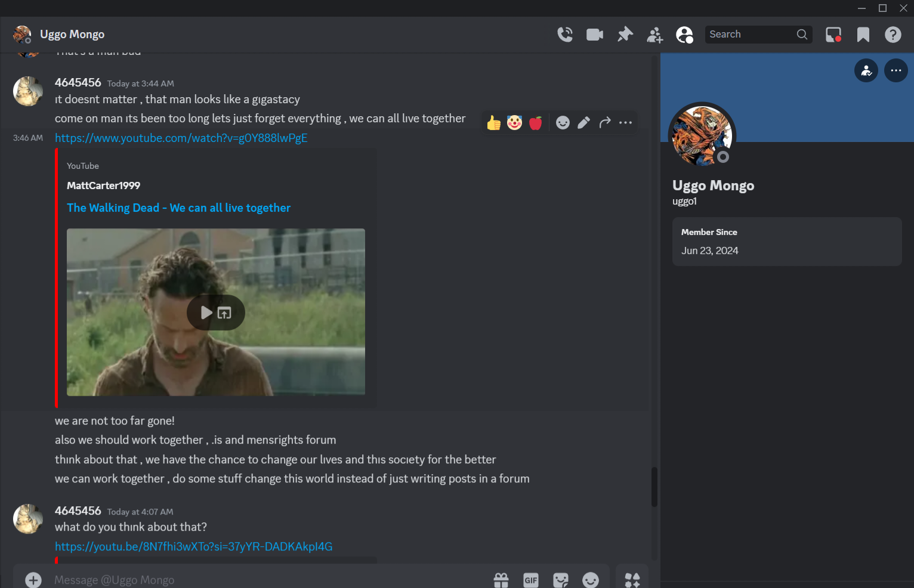React with the thumbs up emoji

coord(493,123)
